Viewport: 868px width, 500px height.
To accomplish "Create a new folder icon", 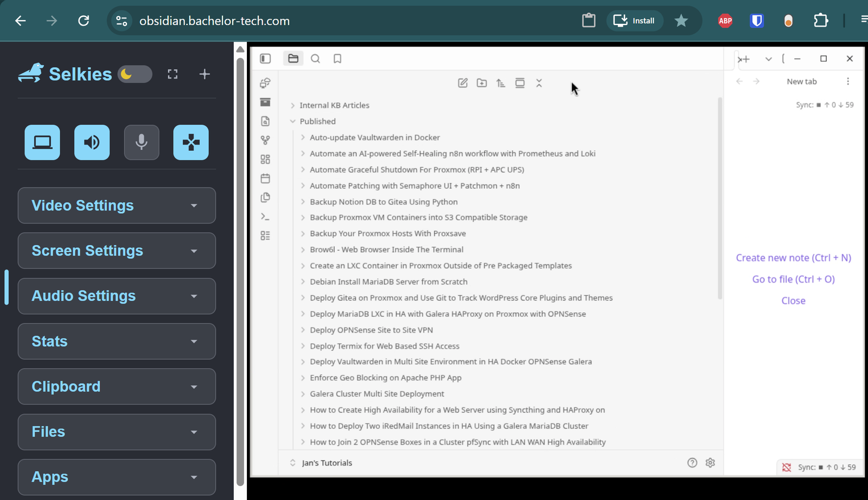I will point(482,83).
